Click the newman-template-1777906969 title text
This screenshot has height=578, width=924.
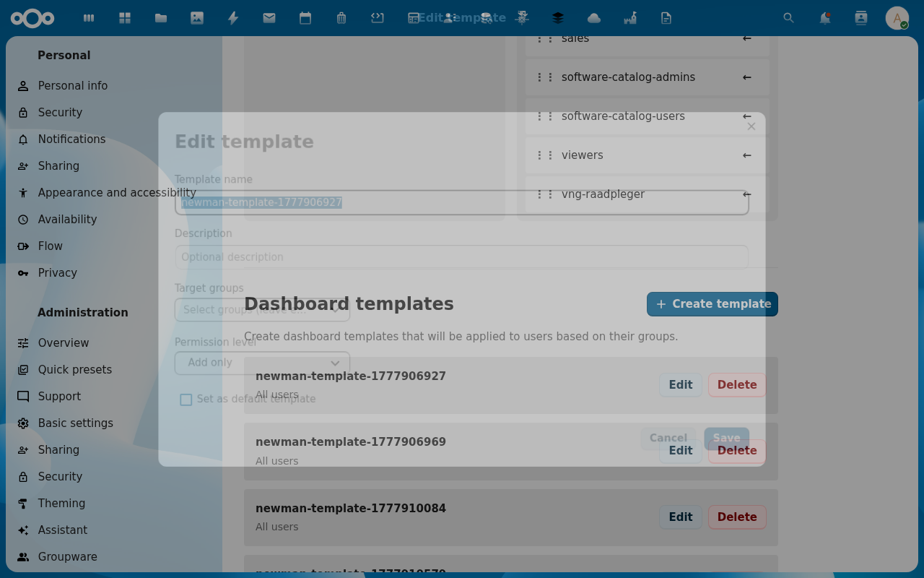point(351,442)
